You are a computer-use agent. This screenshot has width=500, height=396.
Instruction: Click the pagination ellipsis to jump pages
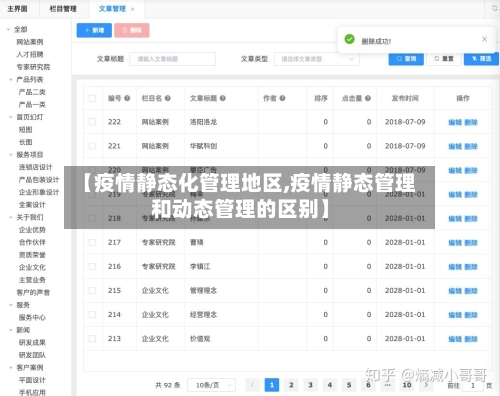pyautogui.click(x=387, y=385)
